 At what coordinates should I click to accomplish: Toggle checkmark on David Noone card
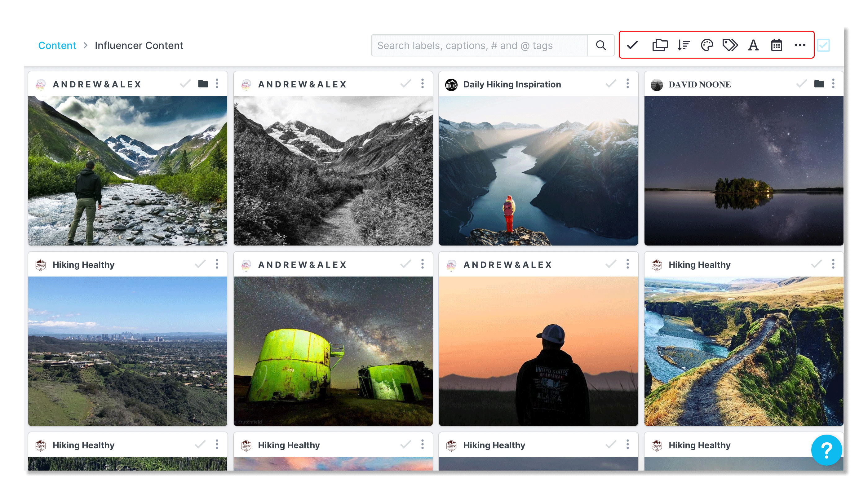point(801,84)
